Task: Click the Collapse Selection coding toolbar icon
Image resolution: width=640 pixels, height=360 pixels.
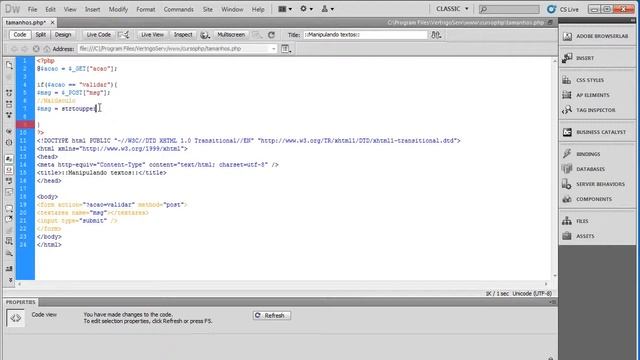Action: coord(9,104)
